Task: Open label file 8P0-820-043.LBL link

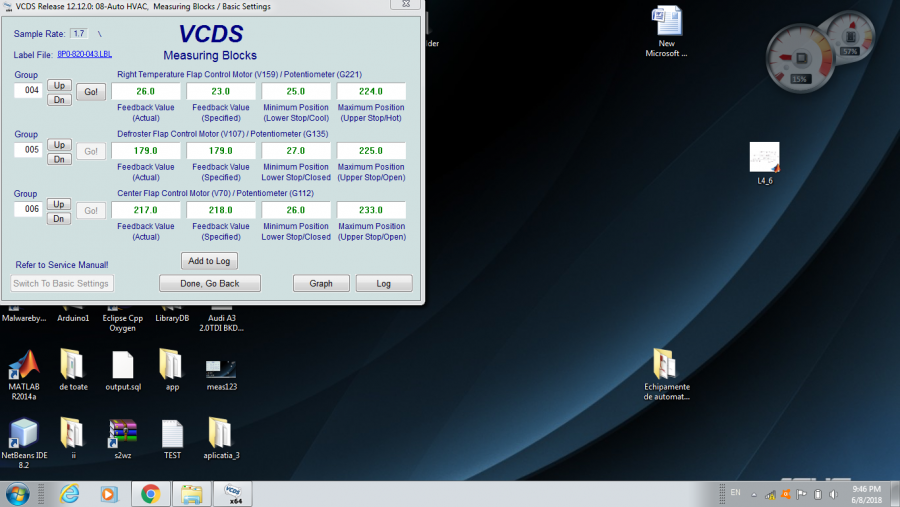Action: pyautogui.click(x=85, y=53)
